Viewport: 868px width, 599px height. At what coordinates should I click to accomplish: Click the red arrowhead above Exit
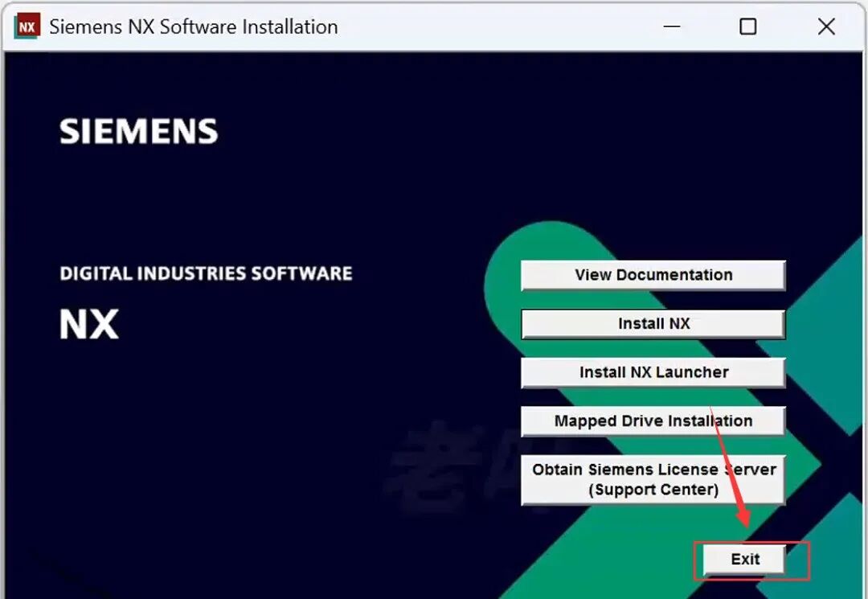pos(743,516)
